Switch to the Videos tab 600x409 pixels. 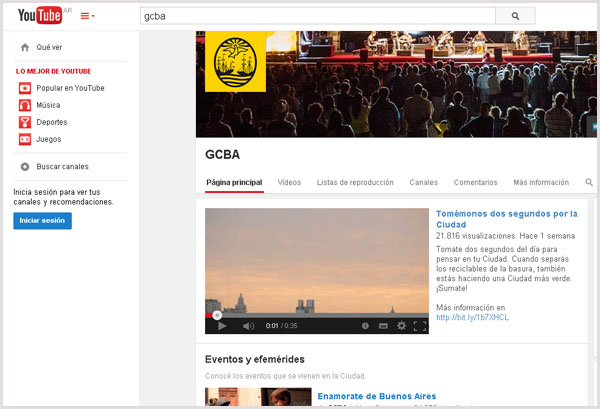(x=289, y=183)
